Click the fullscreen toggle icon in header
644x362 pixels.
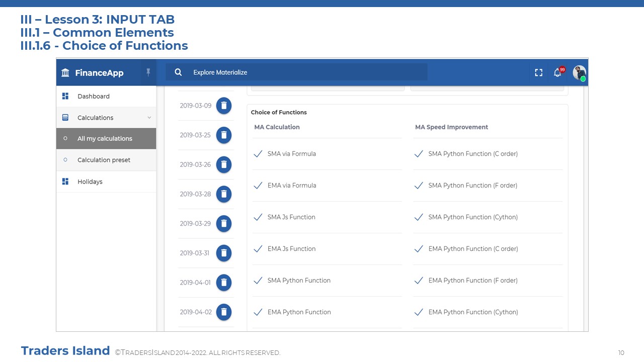(x=538, y=72)
